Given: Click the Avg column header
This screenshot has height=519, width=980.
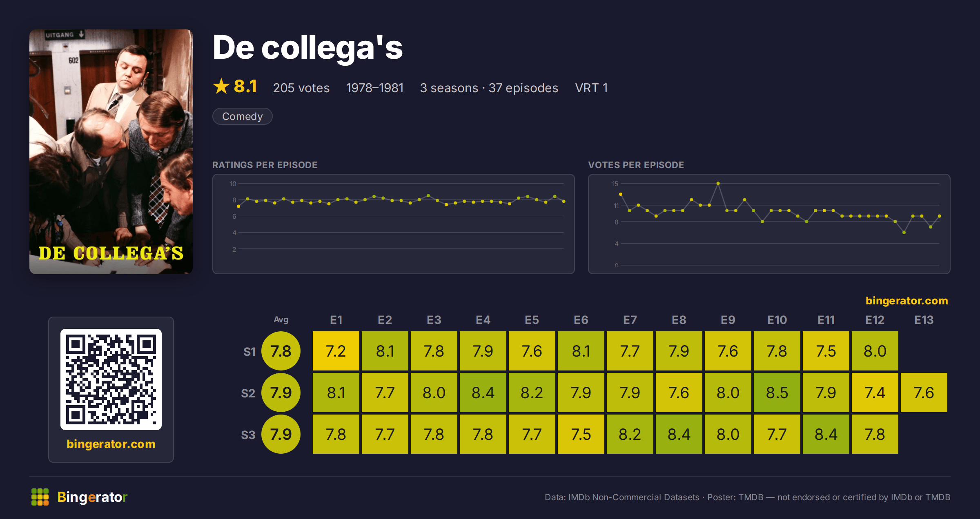Looking at the screenshot, I should pos(281,319).
